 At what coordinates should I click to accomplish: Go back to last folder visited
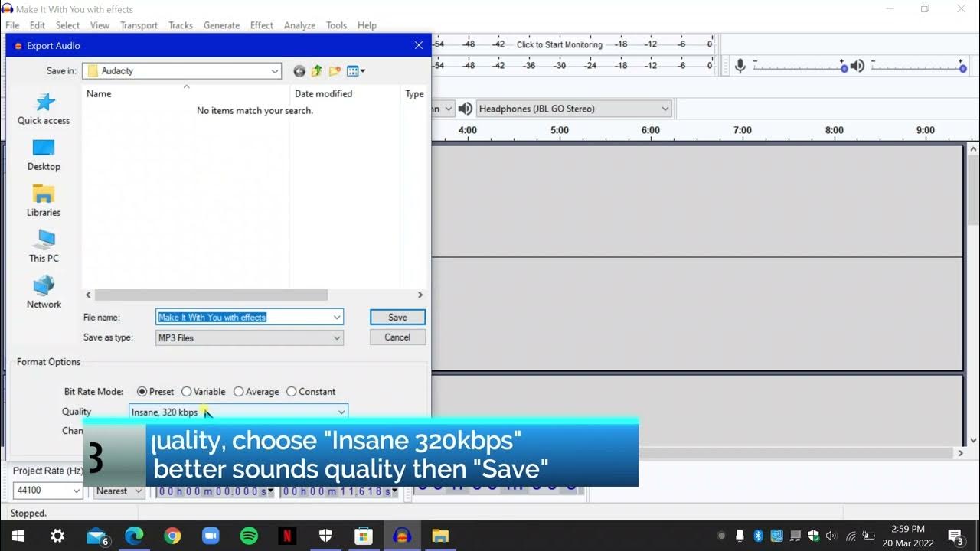click(x=299, y=71)
